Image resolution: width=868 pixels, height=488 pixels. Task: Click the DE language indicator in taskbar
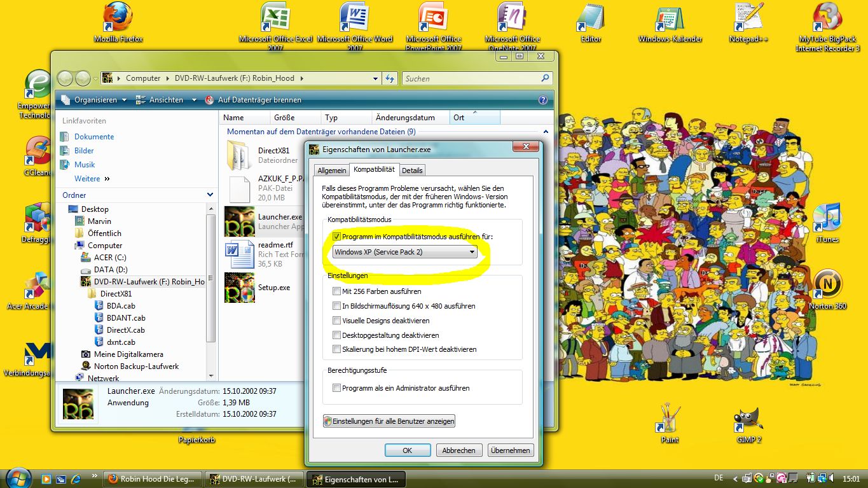tap(719, 478)
